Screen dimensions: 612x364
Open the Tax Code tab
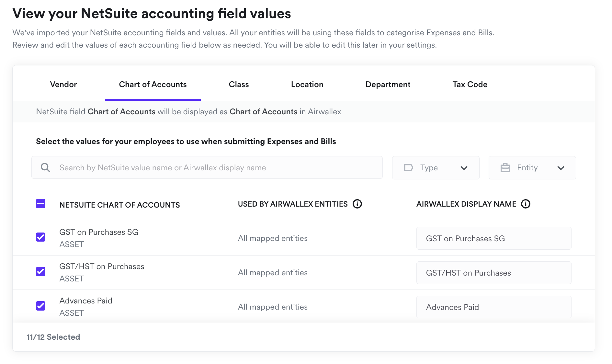coord(470,85)
